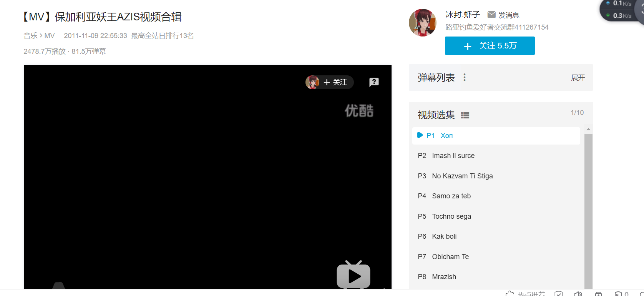Toggle the list view icon beside 视频选集
Screen dimensions: 644x296
[465, 115]
